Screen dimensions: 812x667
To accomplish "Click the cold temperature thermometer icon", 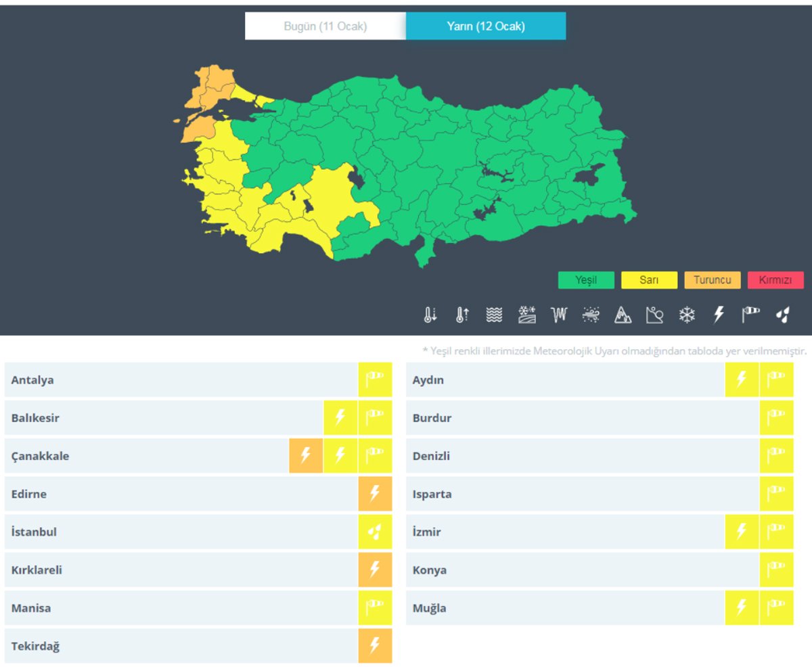I will click(x=430, y=315).
